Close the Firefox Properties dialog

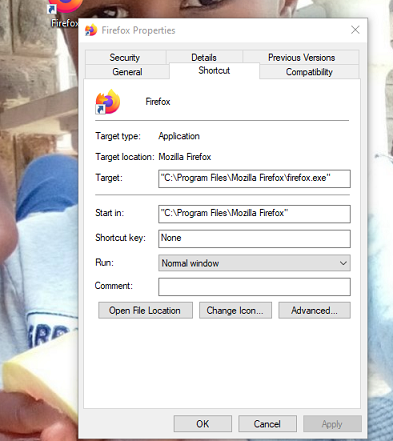click(355, 30)
